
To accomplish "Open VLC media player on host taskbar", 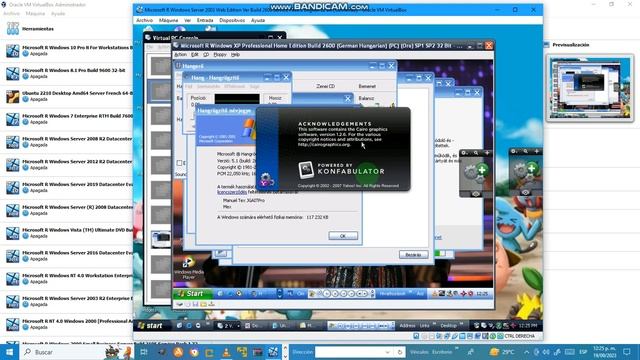I will [x=226, y=352].
